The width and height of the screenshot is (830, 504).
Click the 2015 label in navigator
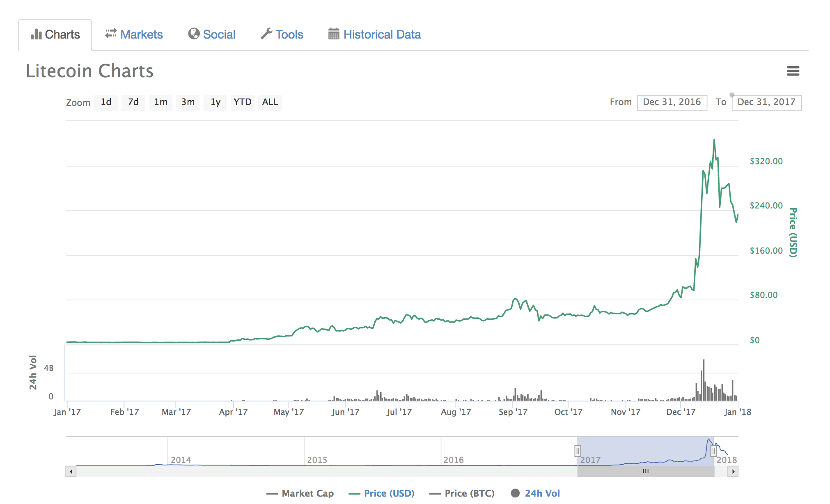[x=317, y=460]
